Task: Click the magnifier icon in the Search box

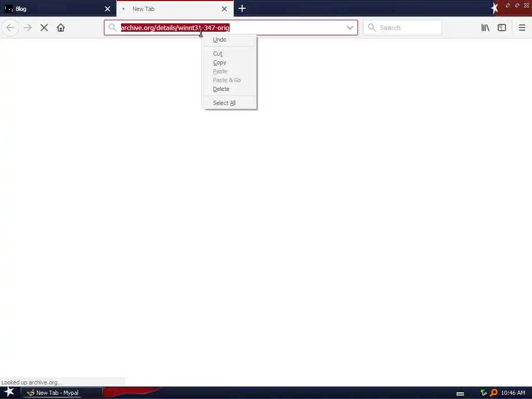Action: (372, 28)
